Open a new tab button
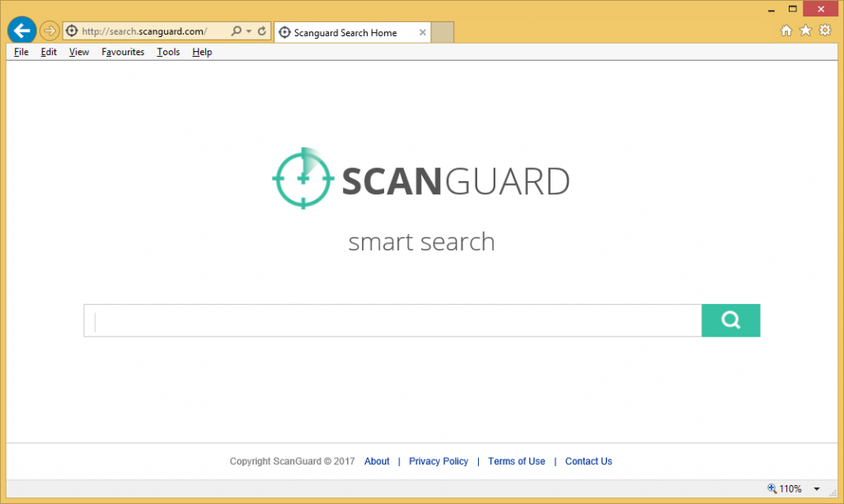 (443, 33)
